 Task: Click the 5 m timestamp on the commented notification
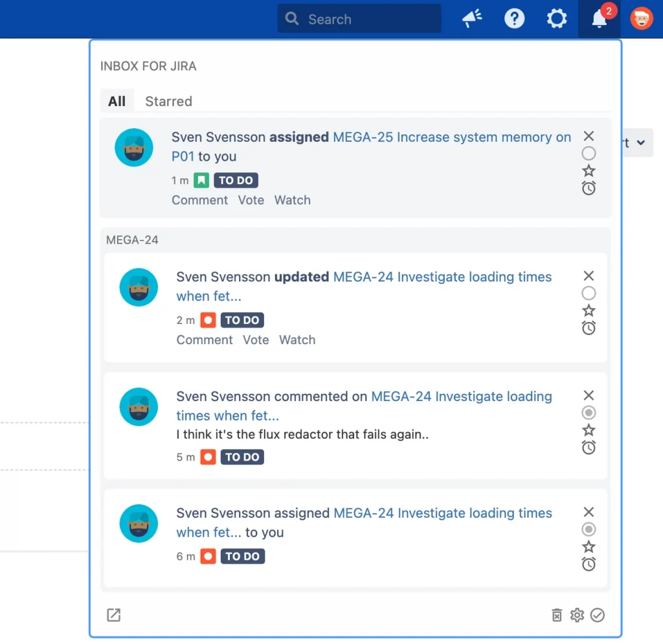186,457
